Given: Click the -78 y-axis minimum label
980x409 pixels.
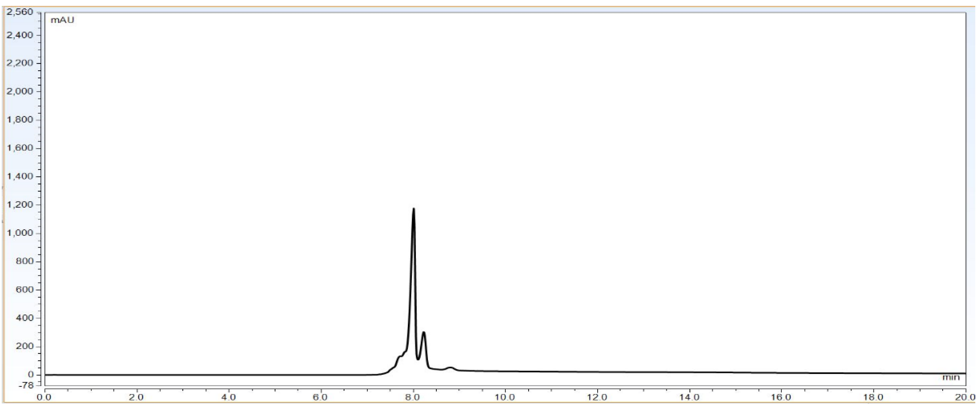Looking at the screenshot, I should pos(26,385).
